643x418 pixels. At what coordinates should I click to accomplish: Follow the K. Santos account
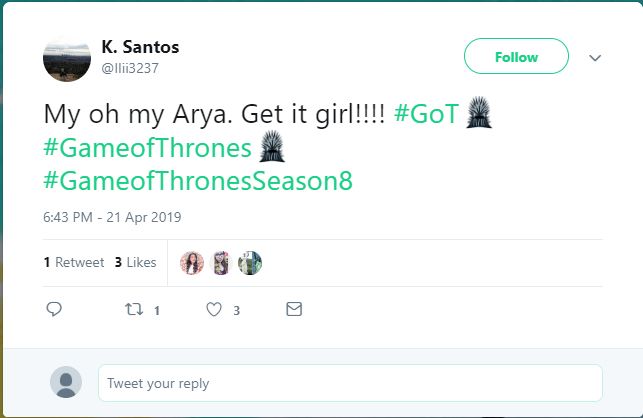pyautogui.click(x=516, y=57)
